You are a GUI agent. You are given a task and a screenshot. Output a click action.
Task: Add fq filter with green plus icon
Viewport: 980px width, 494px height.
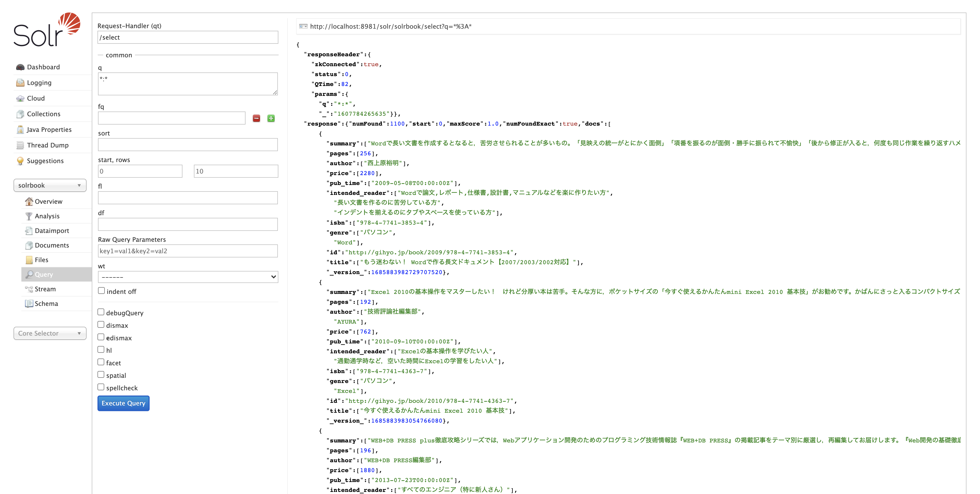tap(271, 119)
